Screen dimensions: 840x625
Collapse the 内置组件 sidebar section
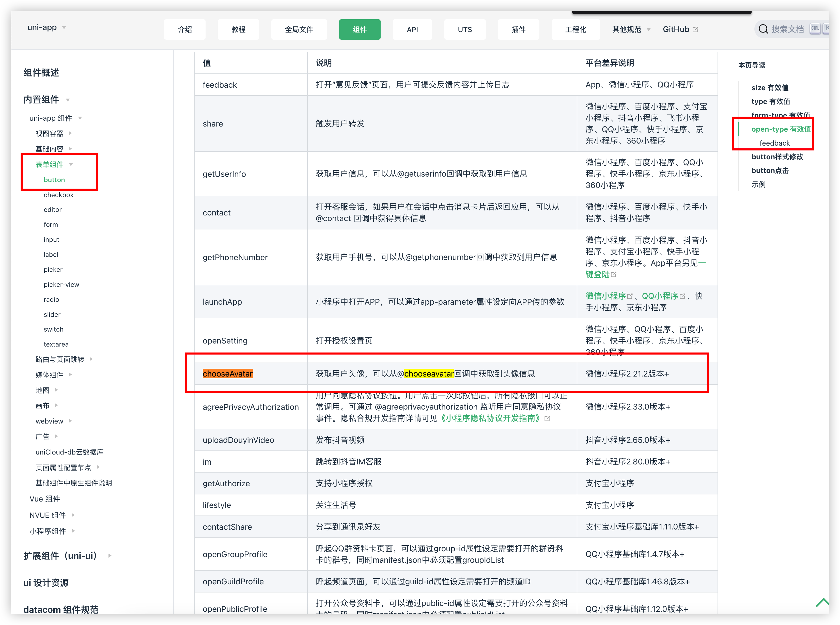click(x=68, y=100)
